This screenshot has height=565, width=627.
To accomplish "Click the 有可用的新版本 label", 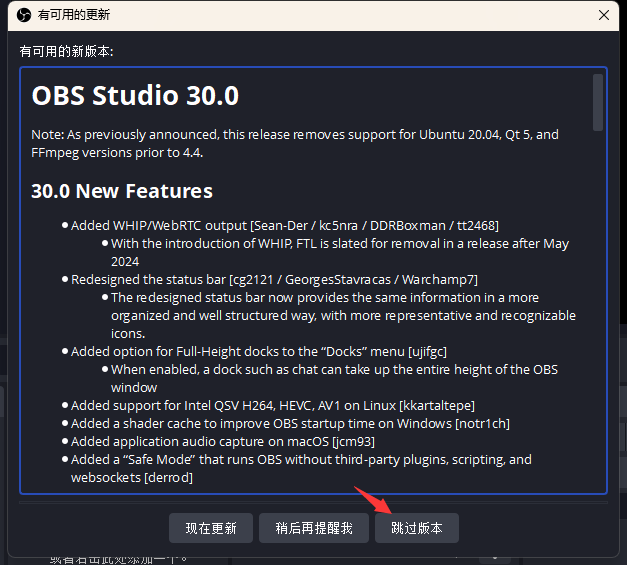I will coord(66,51).
